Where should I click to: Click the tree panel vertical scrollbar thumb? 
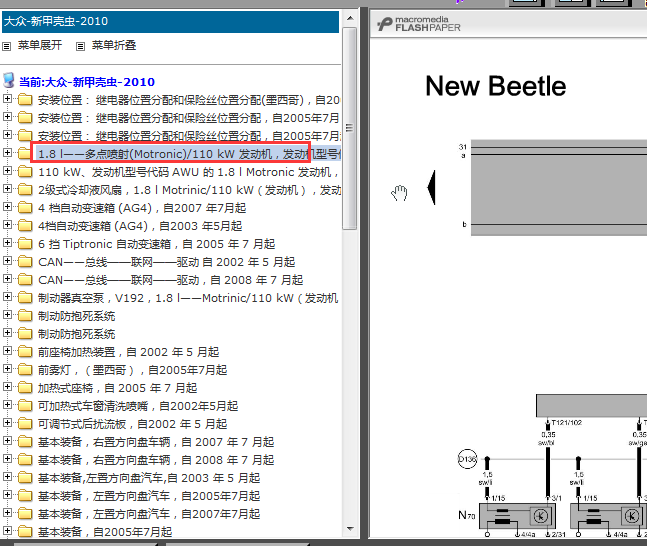click(350, 128)
